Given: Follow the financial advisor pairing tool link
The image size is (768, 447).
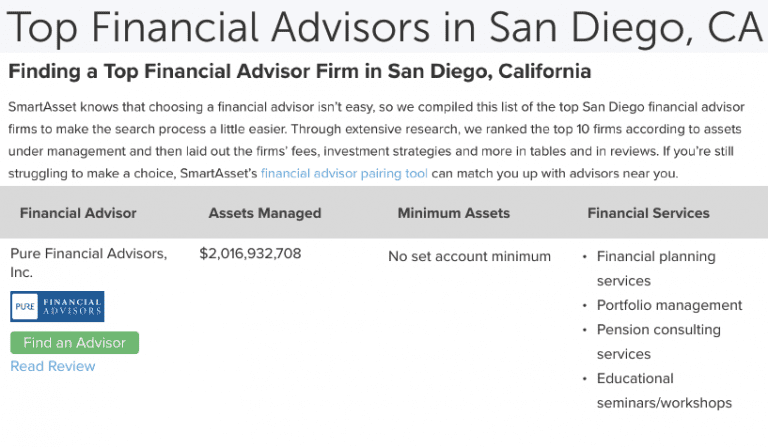Looking at the screenshot, I should (344, 173).
